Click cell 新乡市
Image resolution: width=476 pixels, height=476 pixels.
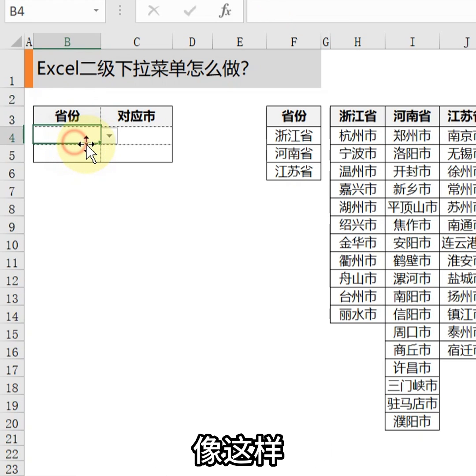click(x=412, y=189)
